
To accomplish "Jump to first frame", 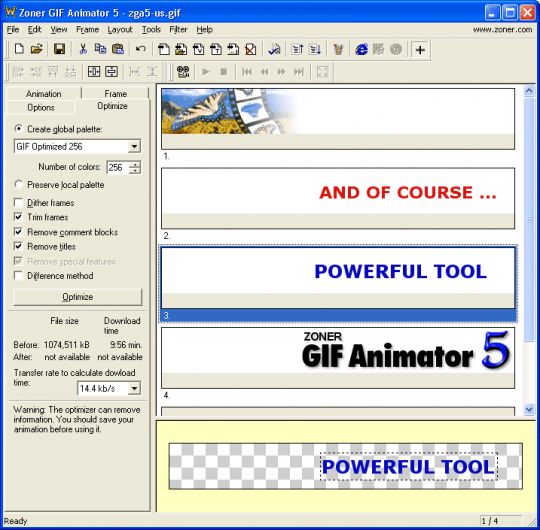I will tap(247, 72).
